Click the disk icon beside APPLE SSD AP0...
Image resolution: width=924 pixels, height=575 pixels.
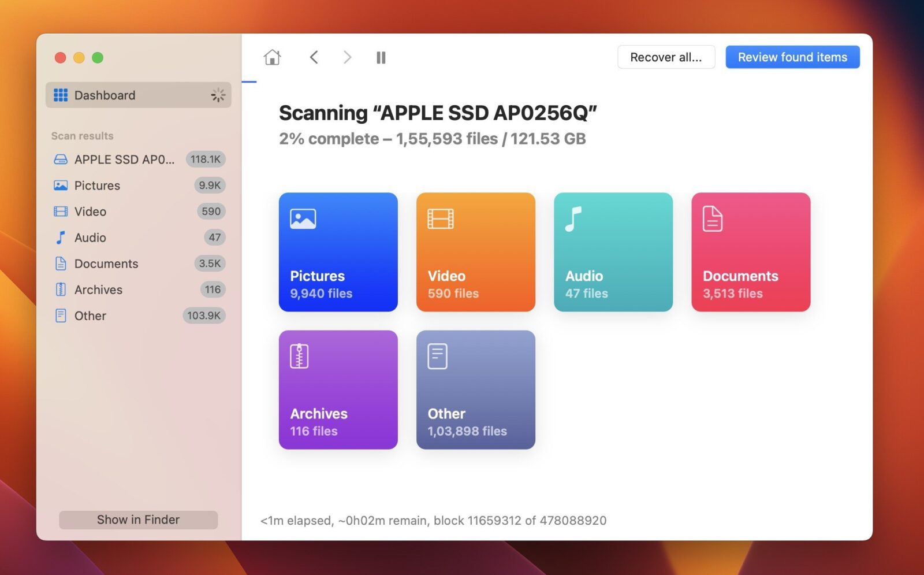(x=59, y=159)
